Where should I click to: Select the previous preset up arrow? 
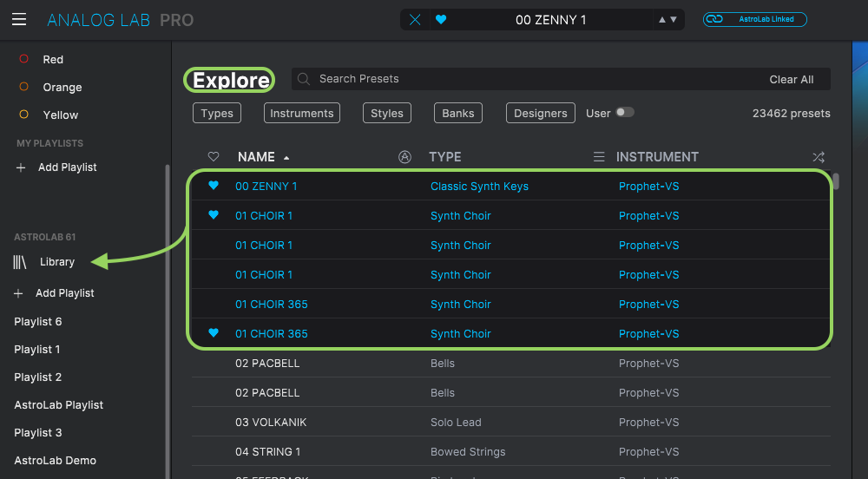tap(662, 19)
